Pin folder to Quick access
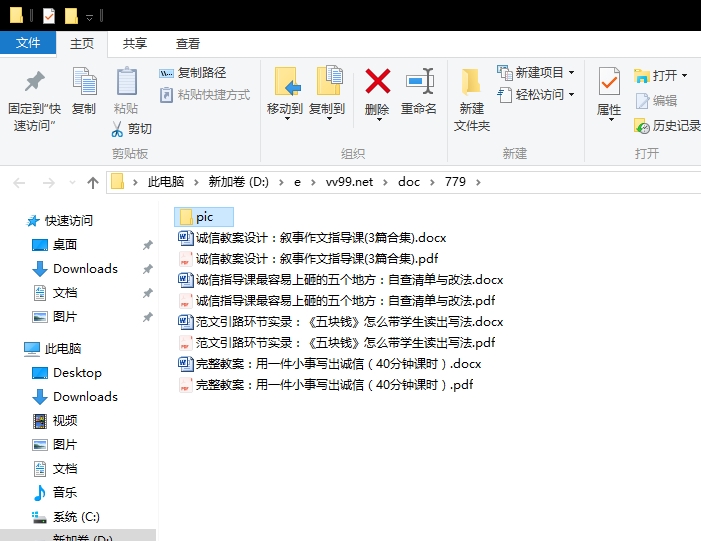 pos(34,101)
